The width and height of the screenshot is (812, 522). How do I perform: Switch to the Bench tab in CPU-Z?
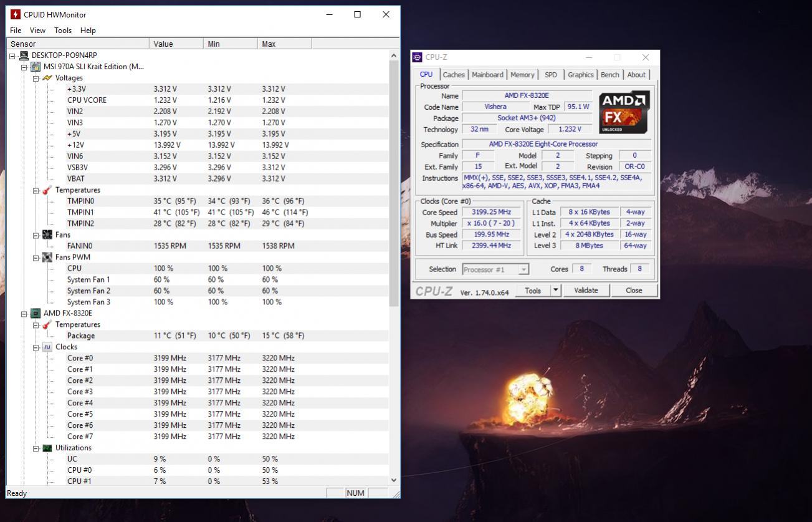(610, 75)
